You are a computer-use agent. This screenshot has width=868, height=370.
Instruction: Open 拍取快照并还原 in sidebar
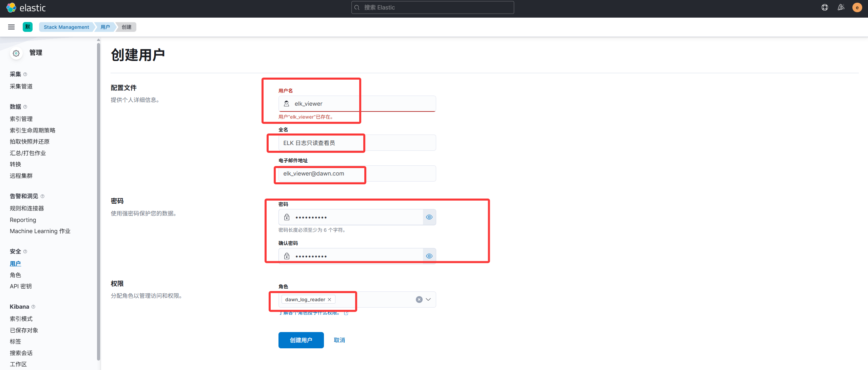coord(30,142)
